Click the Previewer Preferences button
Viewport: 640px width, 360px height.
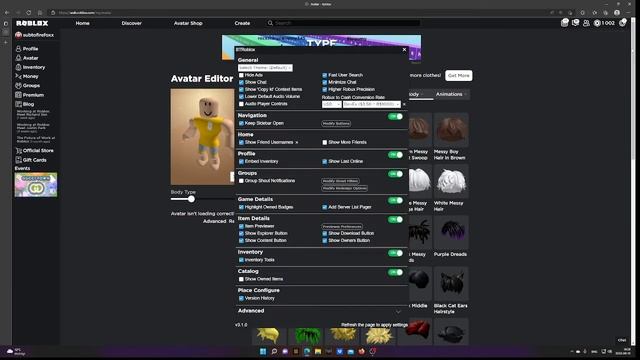pos(342,227)
